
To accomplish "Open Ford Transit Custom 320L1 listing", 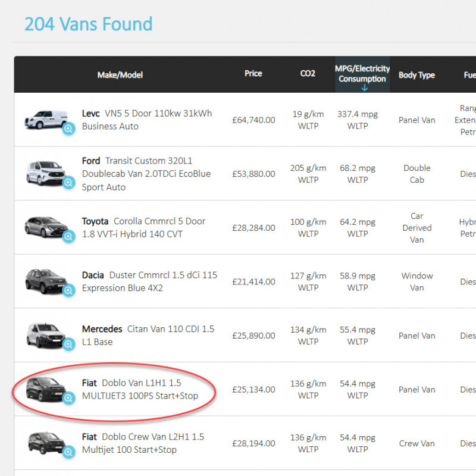I will click(146, 174).
